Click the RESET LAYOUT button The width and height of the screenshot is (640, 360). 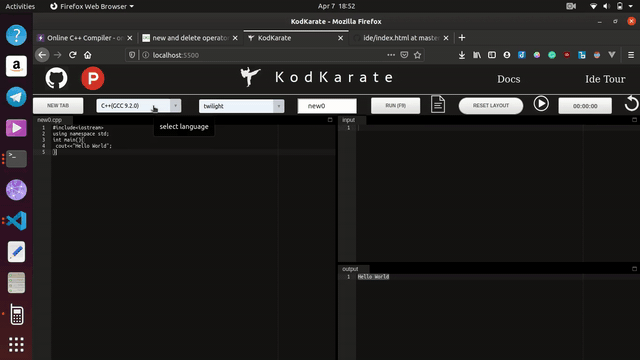(491, 105)
